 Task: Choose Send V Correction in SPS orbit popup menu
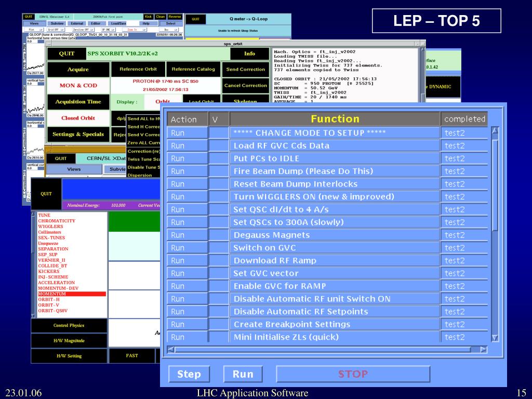143,135
